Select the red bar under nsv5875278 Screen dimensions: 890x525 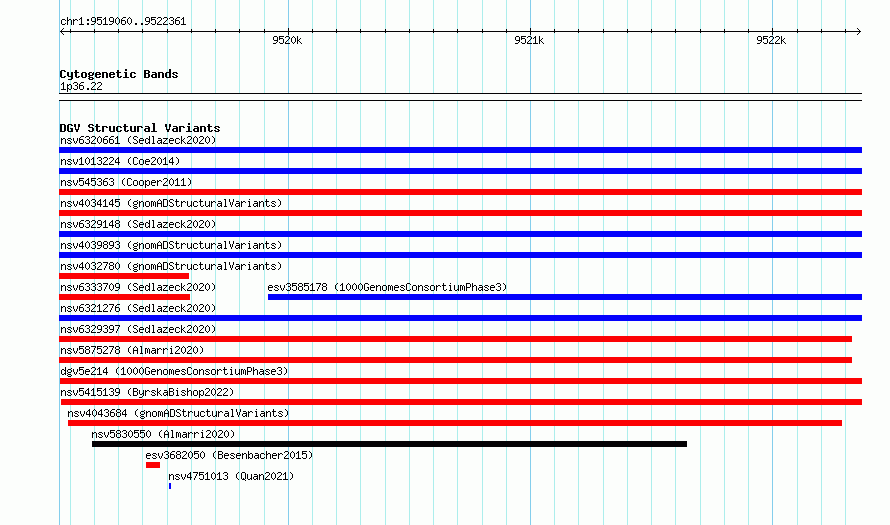tap(455, 360)
